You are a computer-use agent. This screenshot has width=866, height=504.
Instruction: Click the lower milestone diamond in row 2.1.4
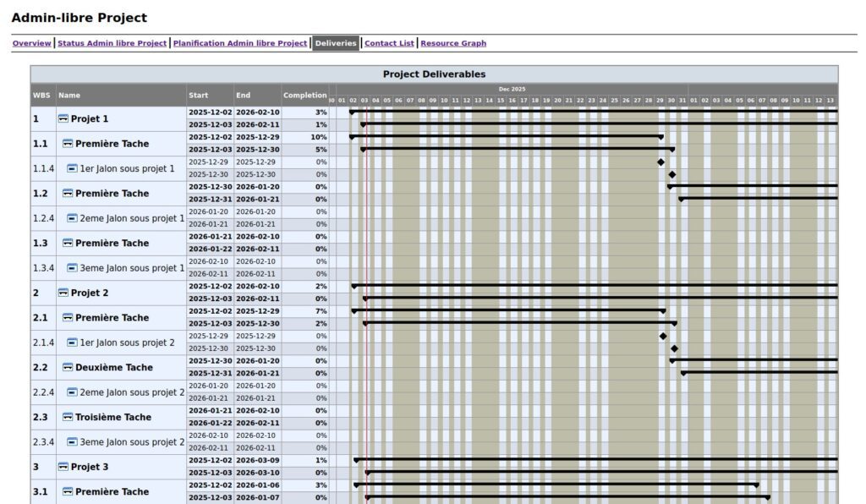point(674,348)
